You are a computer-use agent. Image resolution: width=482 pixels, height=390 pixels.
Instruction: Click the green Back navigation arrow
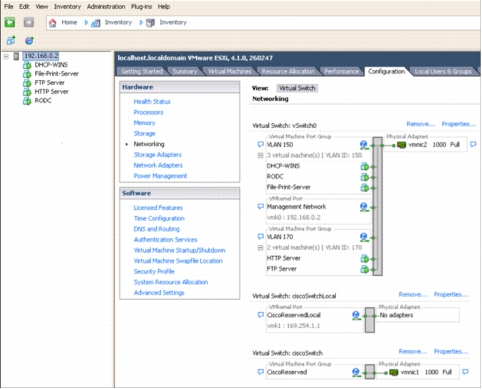(10, 22)
